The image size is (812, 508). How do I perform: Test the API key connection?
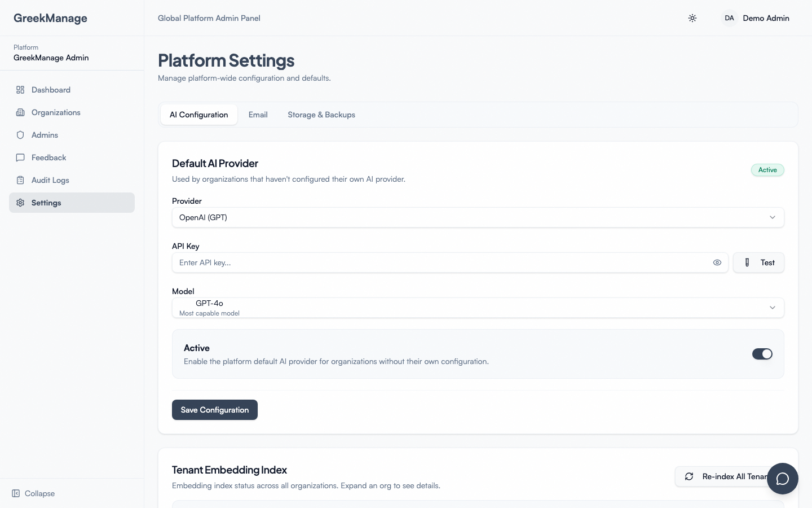(758, 262)
